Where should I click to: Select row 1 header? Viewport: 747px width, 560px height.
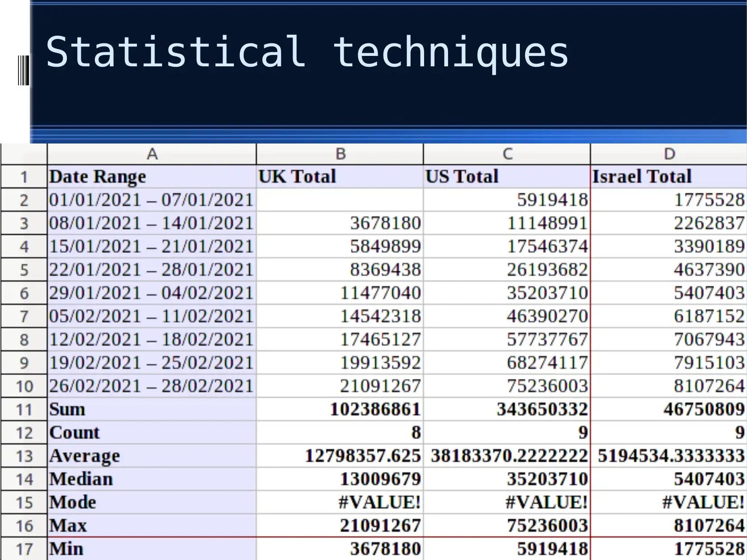(24, 177)
